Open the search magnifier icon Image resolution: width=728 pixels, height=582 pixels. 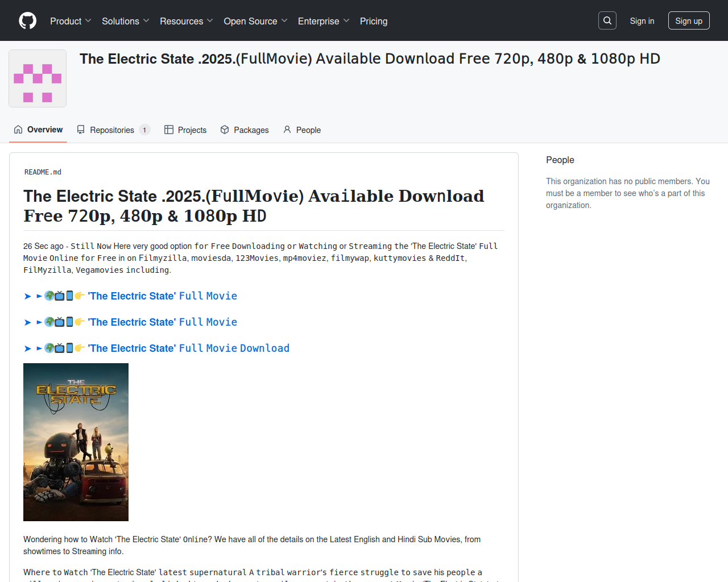pyautogui.click(x=607, y=21)
